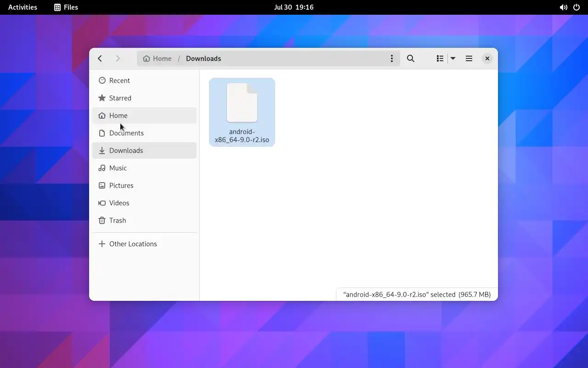Click the Downloads crumb in the path bar
Viewport: 588px width, 368px height.
204,58
